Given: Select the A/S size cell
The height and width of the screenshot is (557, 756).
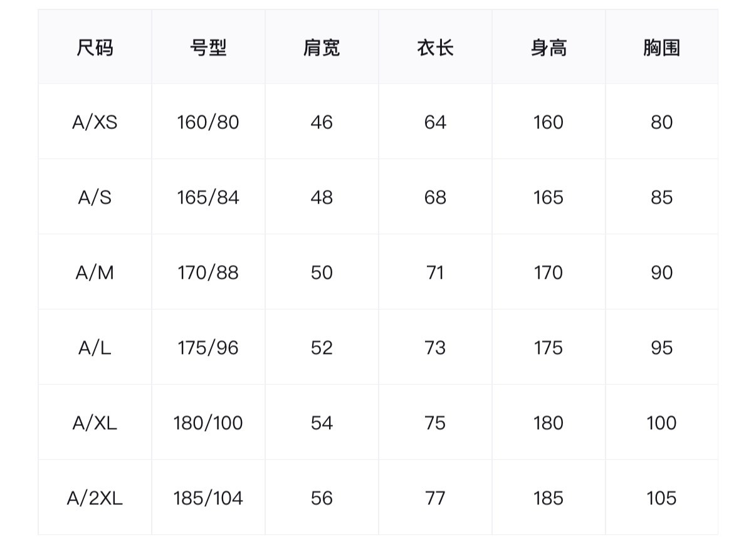Looking at the screenshot, I should click(95, 197).
